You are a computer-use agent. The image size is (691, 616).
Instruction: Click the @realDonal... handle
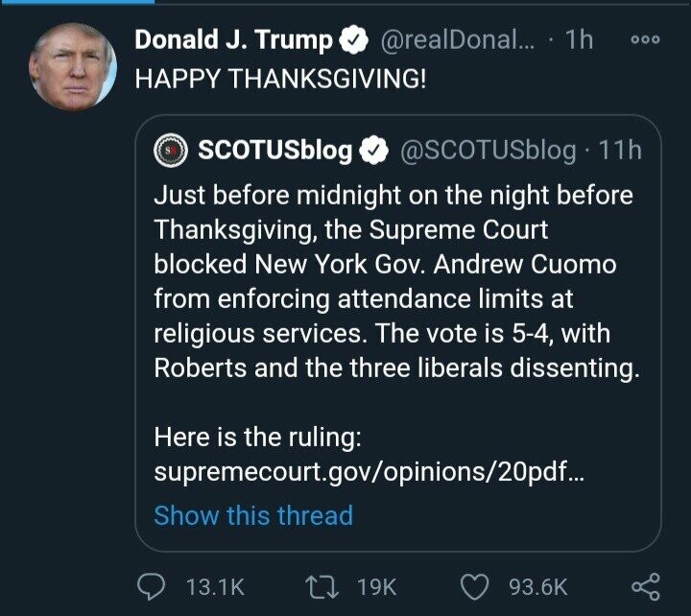(x=444, y=41)
